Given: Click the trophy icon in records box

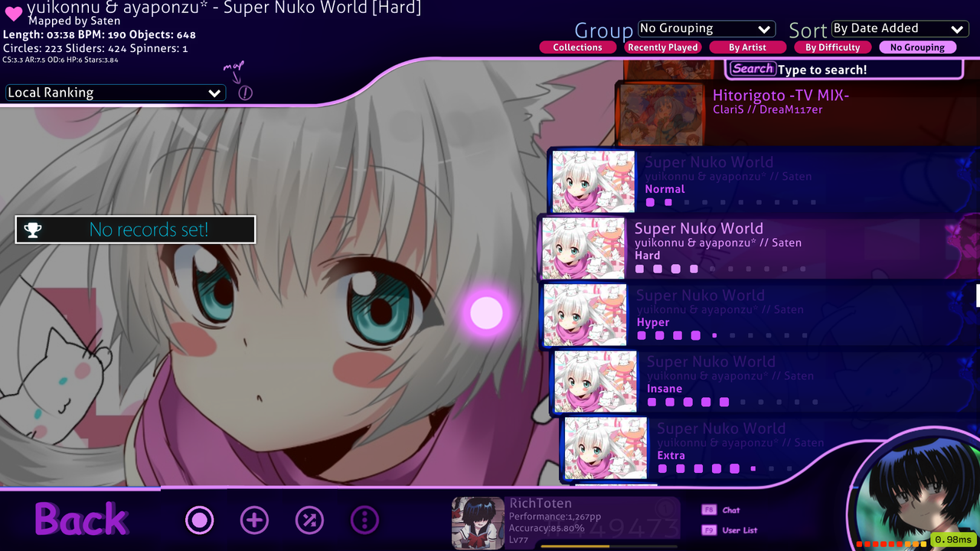Looking at the screenshot, I should [x=32, y=230].
